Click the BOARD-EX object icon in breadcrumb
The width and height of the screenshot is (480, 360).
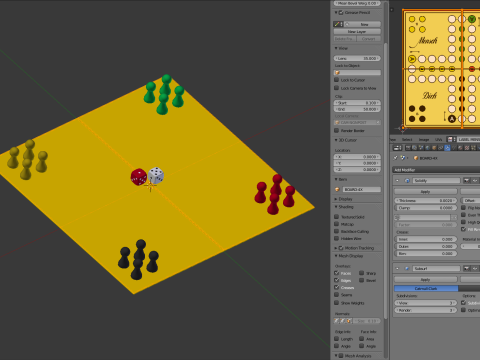[416, 158]
